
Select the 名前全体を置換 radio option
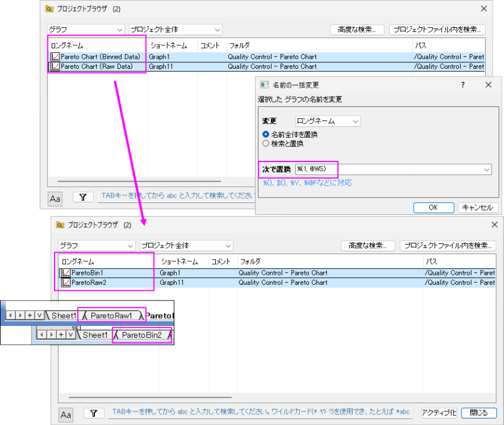click(266, 134)
